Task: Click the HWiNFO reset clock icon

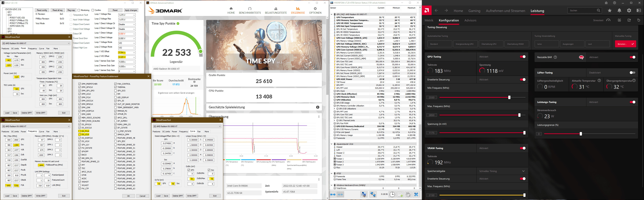Action: tap(392, 194)
